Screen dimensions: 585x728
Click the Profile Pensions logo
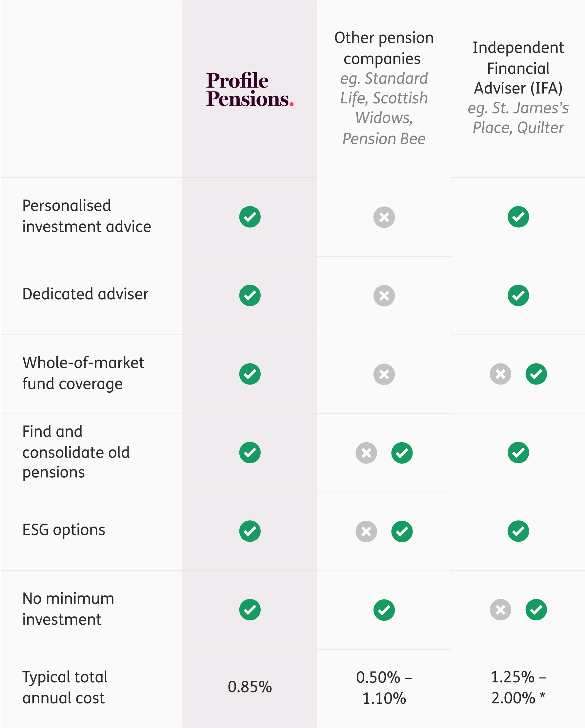(x=250, y=90)
